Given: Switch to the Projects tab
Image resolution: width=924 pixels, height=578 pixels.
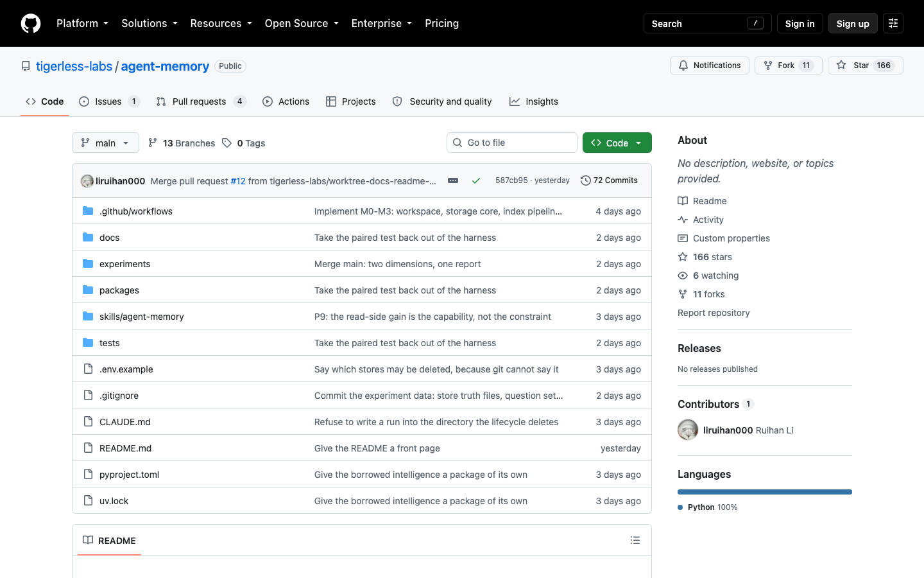Looking at the screenshot, I should click(351, 101).
